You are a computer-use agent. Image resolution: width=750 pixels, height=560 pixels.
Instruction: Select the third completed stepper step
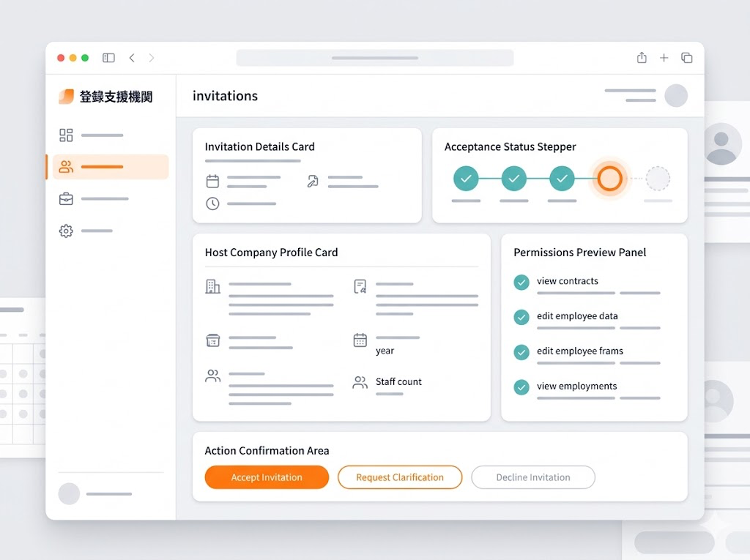(x=562, y=179)
